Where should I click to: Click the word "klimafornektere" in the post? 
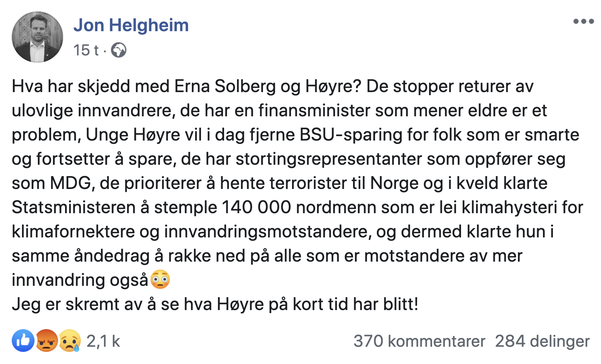tap(73, 232)
